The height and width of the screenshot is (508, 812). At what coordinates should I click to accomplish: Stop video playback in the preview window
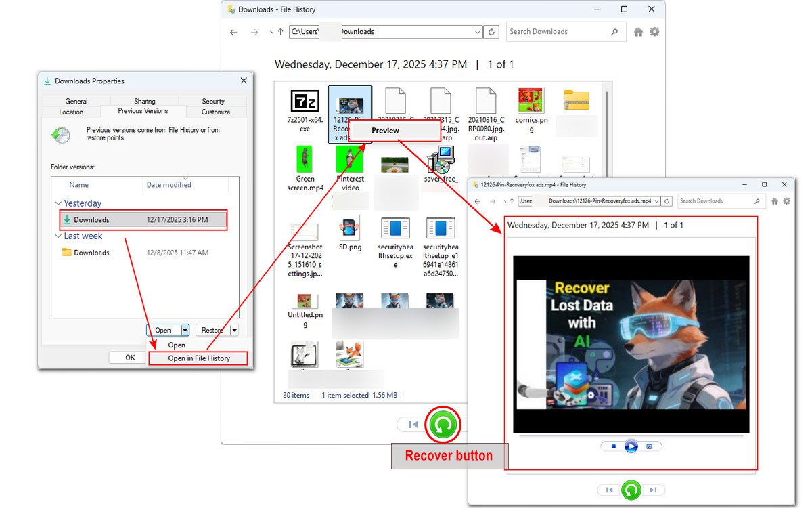613,446
